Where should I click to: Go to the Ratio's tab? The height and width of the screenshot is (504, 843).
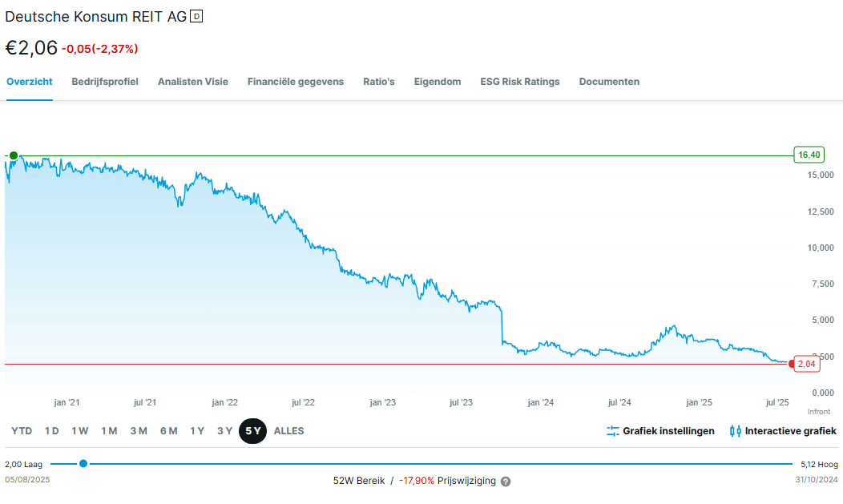tap(379, 82)
